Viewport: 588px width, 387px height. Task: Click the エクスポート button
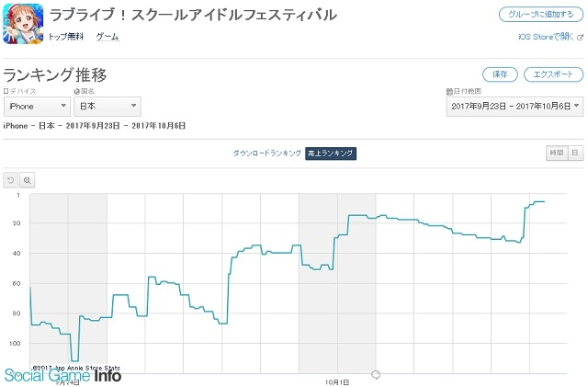[553, 74]
